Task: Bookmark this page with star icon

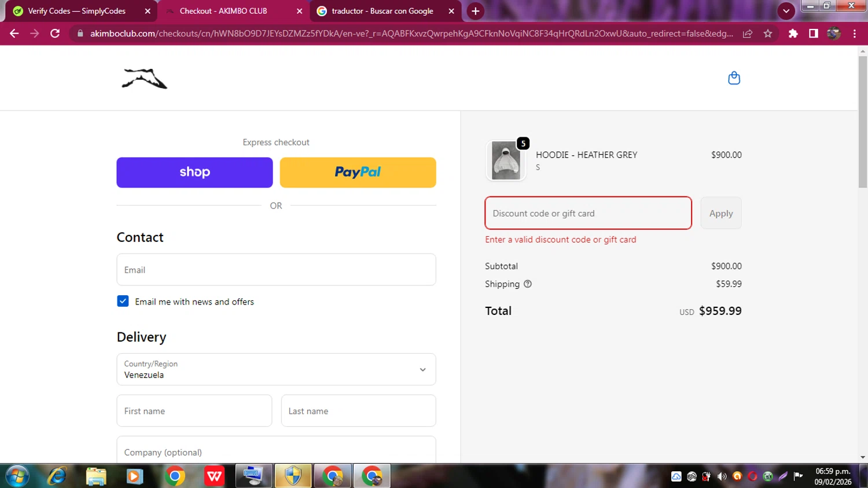Action: 768,34
